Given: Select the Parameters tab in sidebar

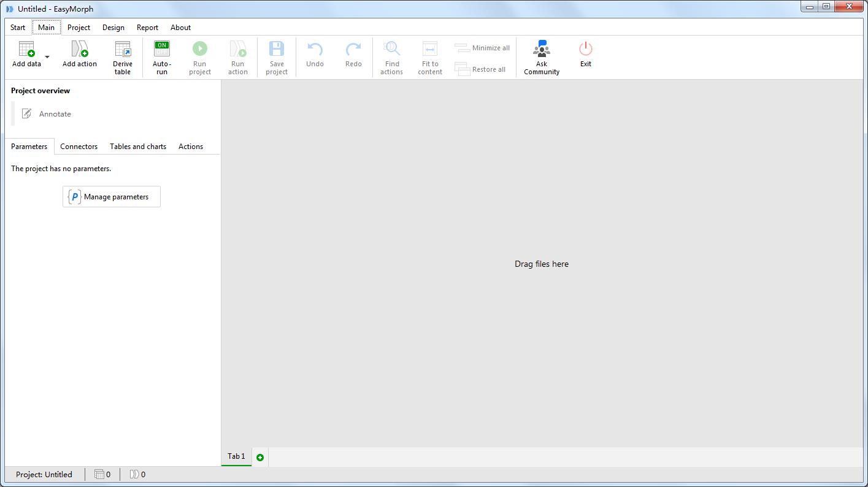Looking at the screenshot, I should [x=29, y=147].
